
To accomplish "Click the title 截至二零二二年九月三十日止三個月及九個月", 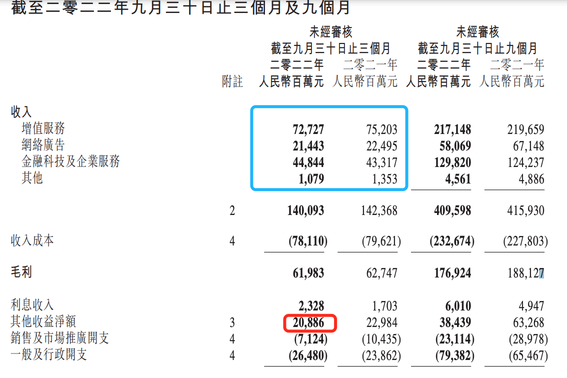I will [180, 7].
